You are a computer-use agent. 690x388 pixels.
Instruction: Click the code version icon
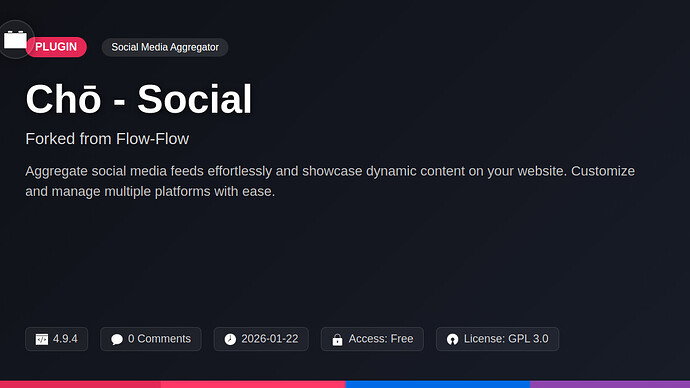click(42, 339)
